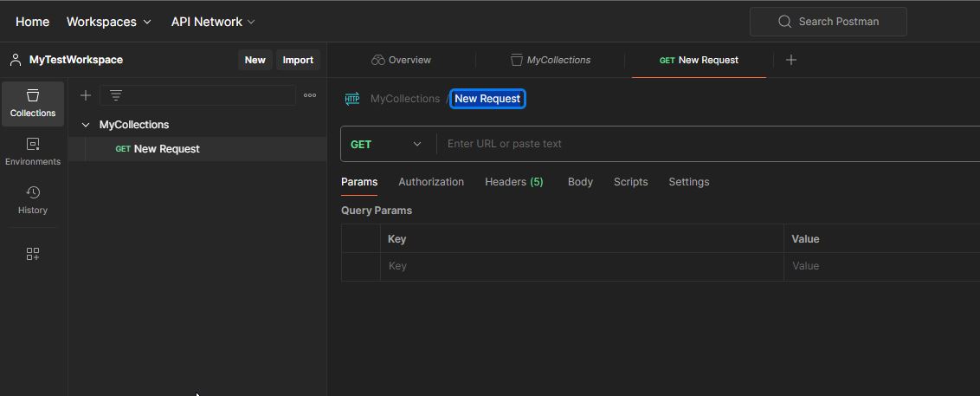The image size is (980, 396).
Task: Open the Settings request tab
Action: [x=689, y=182]
